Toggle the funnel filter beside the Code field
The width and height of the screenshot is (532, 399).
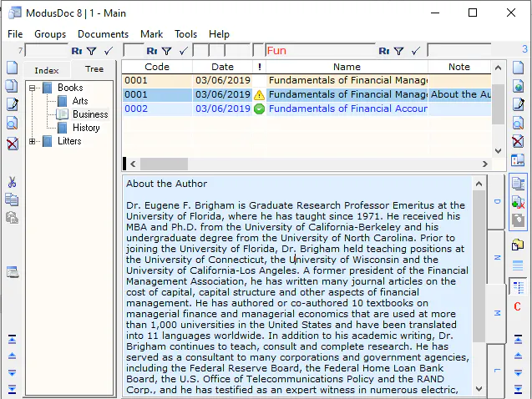tap(166, 51)
